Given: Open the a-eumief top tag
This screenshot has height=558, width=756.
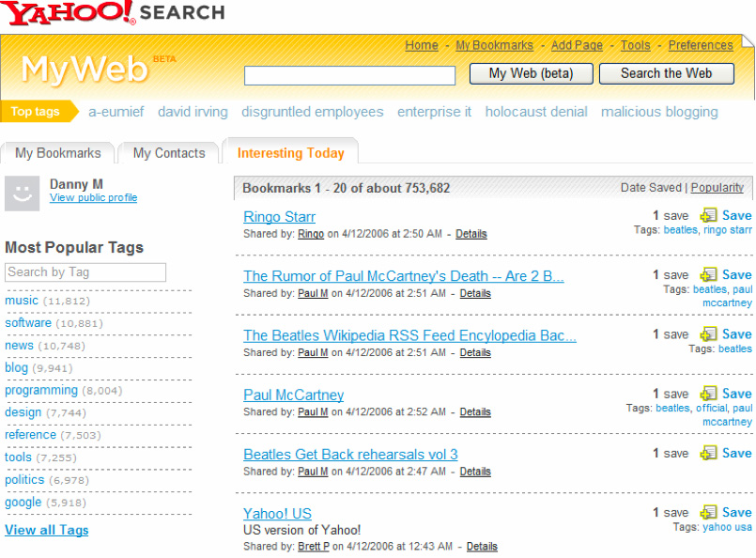Looking at the screenshot, I should click(116, 112).
